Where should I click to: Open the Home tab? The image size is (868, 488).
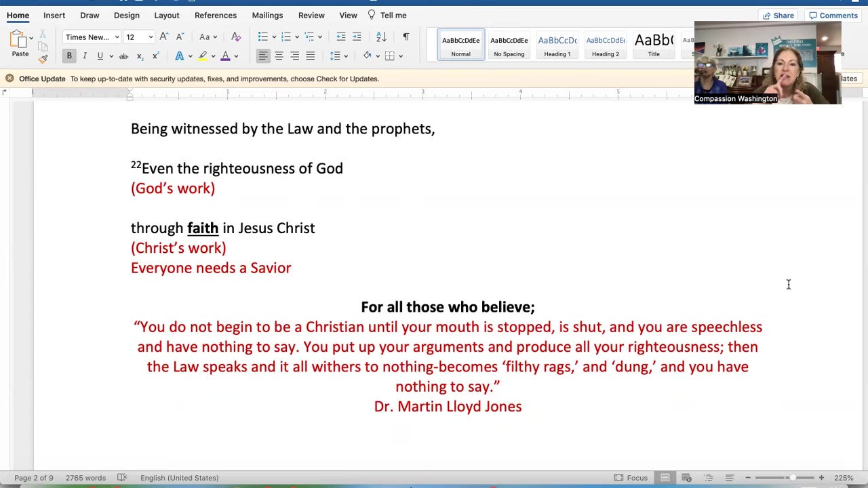[x=18, y=15]
